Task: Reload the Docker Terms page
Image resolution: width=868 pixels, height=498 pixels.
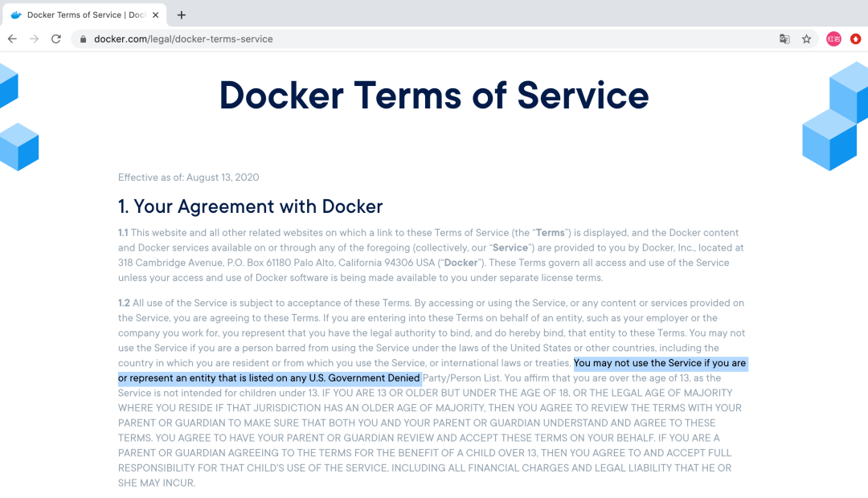Action: 56,39
